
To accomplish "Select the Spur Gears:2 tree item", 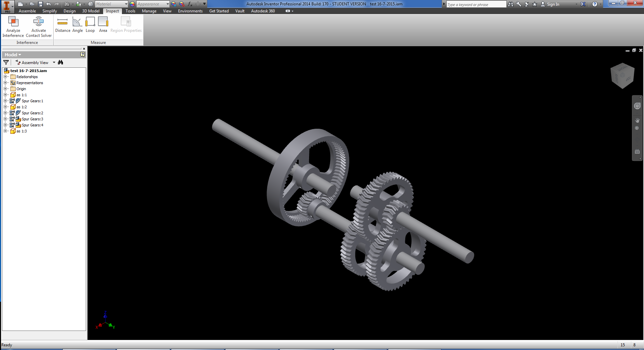I will 32,113.
